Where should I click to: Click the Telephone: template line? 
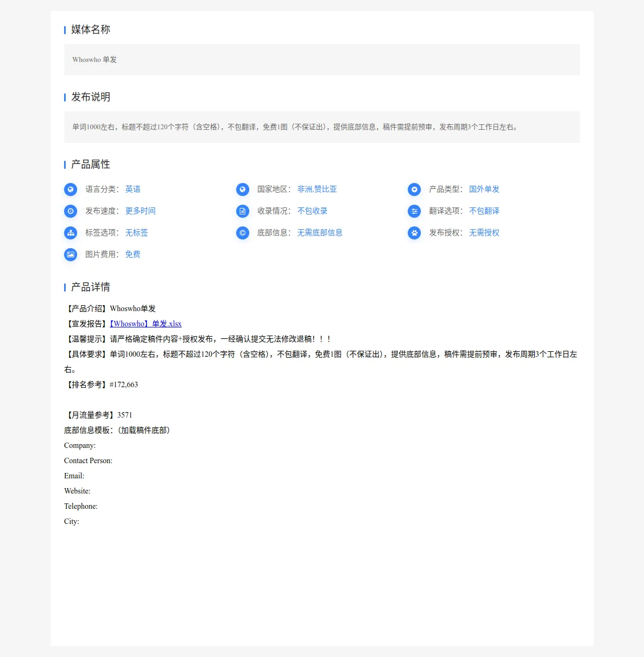81,506
